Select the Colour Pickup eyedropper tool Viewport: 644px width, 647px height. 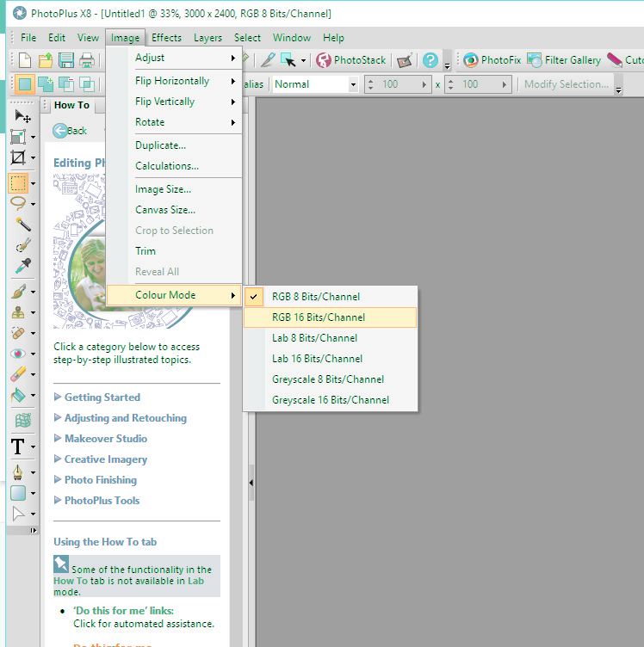[23, 266]
